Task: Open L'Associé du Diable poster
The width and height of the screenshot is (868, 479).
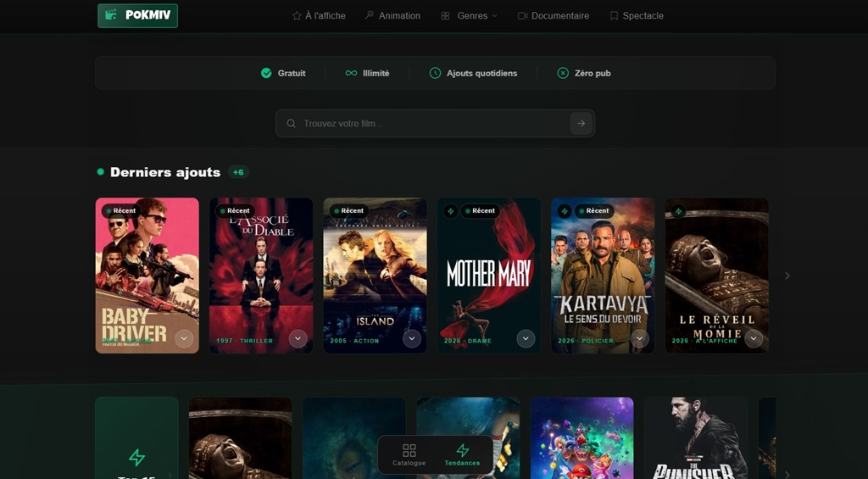Action: coord(261,276)
